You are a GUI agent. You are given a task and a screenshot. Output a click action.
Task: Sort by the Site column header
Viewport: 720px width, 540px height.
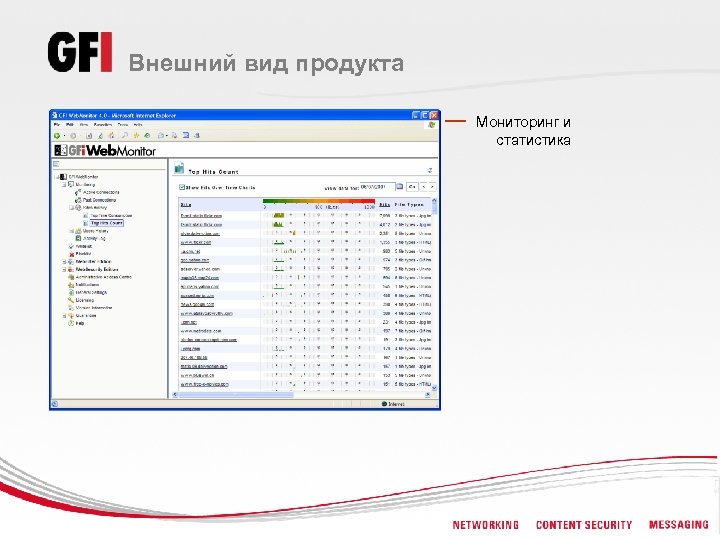coord(186,205)
